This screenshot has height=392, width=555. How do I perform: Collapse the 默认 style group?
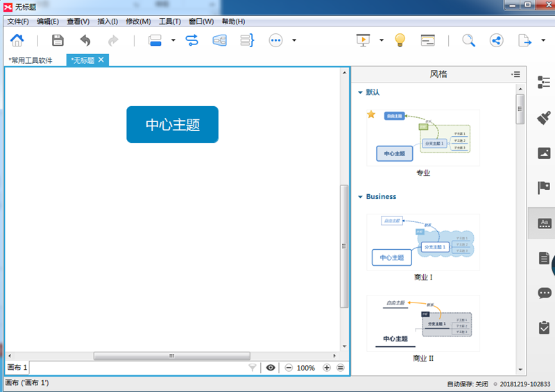(360, 92)
